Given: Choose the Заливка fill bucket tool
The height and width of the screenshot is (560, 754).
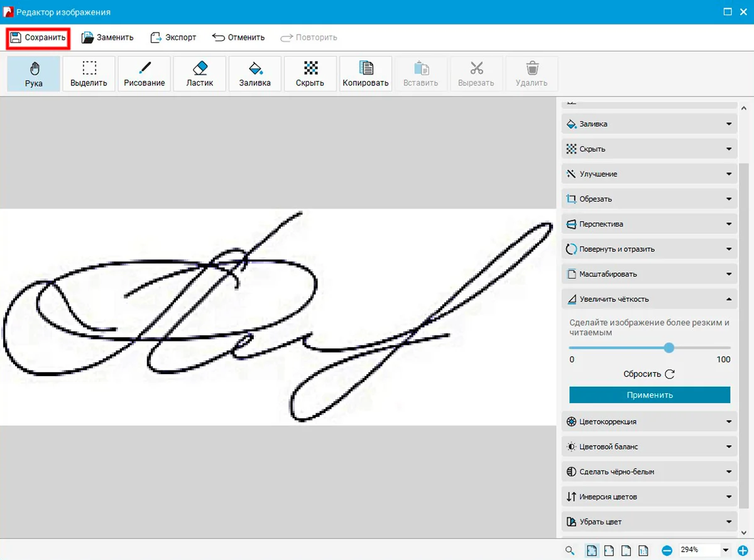Looking at the screenshot, I should coord(254,74).
